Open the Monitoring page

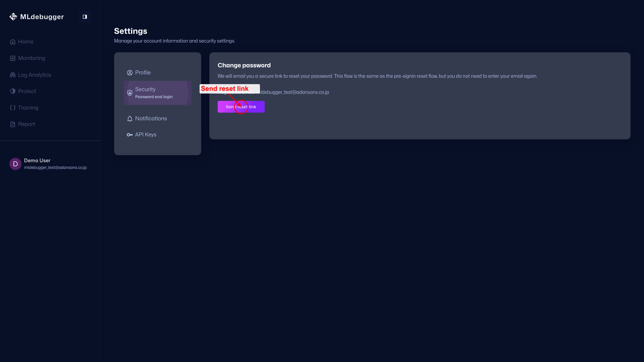[31, 58]
